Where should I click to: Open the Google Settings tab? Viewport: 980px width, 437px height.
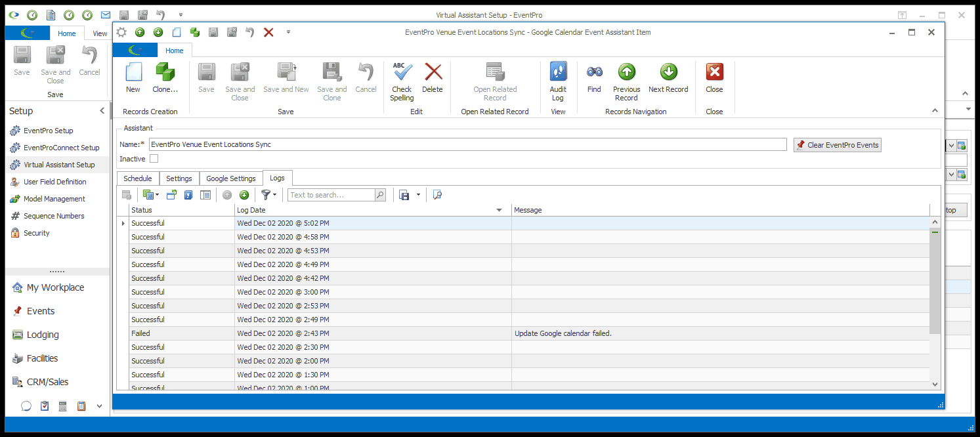231,178
